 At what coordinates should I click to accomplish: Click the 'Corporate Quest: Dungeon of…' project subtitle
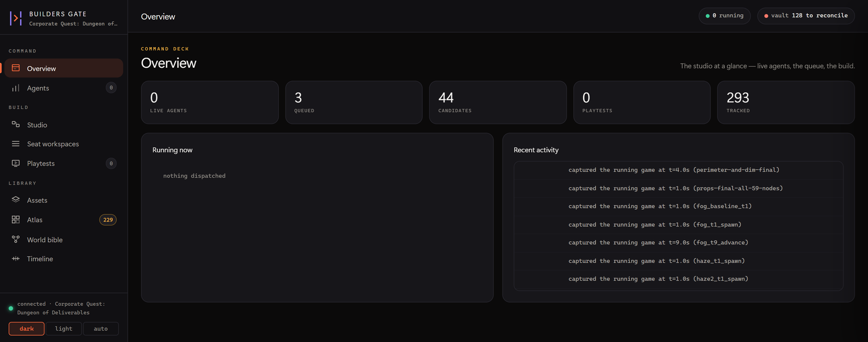(x=73, y=24)
